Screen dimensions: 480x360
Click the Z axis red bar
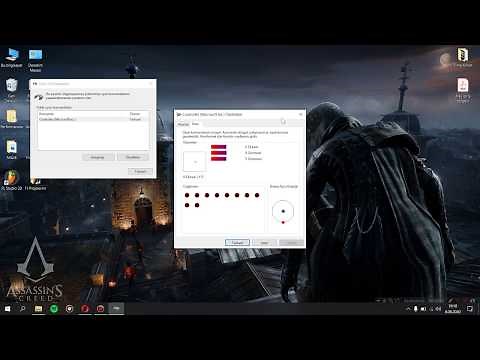pyautogui.click(x=219, y=147)
